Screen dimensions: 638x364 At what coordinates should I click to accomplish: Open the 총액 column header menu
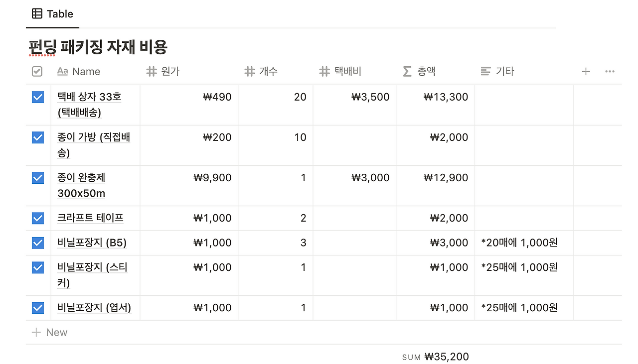pos(426,71)
